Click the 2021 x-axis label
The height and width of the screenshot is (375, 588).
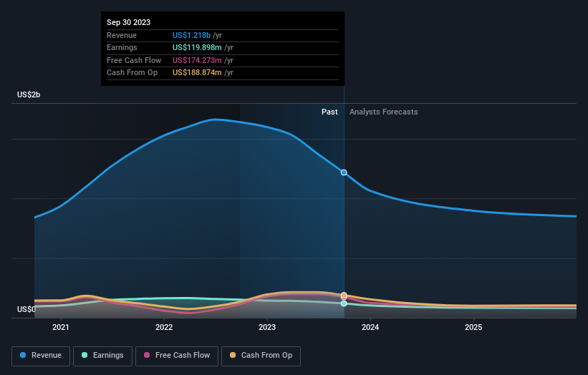click(x=61, y=327)
